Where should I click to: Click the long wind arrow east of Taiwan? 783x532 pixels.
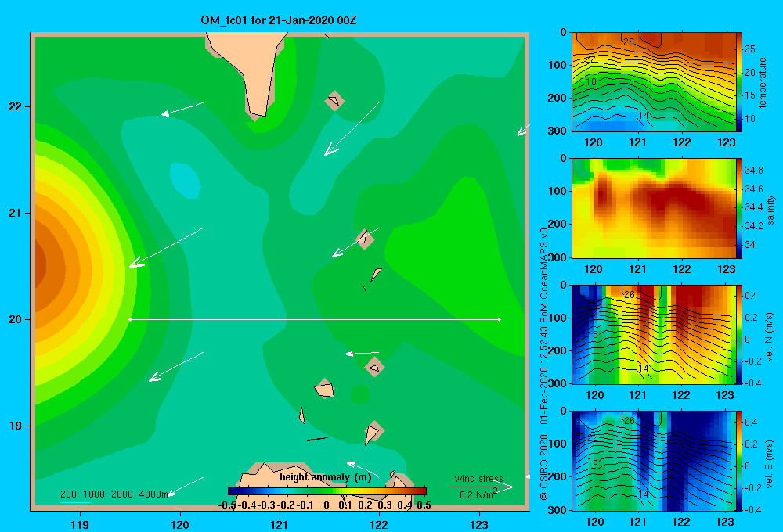[352, 129]
